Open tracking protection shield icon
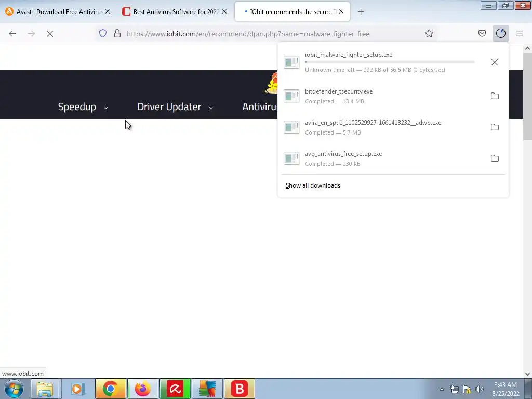 point(103,33)
